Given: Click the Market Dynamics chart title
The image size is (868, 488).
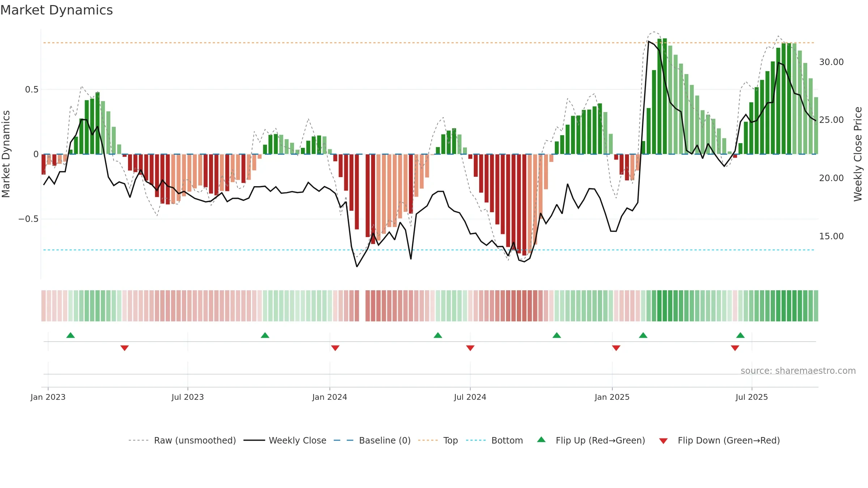Looking at the screenshot, I should [x=56, y=10].
